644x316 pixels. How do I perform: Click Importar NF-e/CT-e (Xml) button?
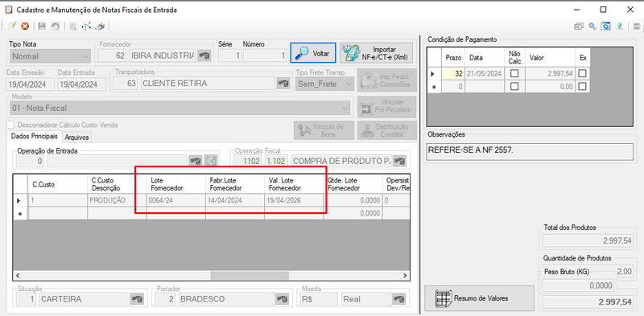point(376,53)
